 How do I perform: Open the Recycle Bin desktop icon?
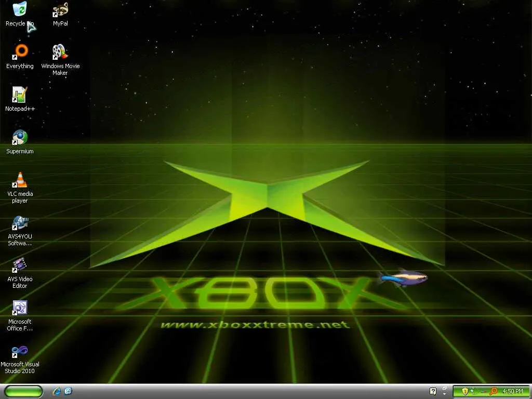pos(20,14)
